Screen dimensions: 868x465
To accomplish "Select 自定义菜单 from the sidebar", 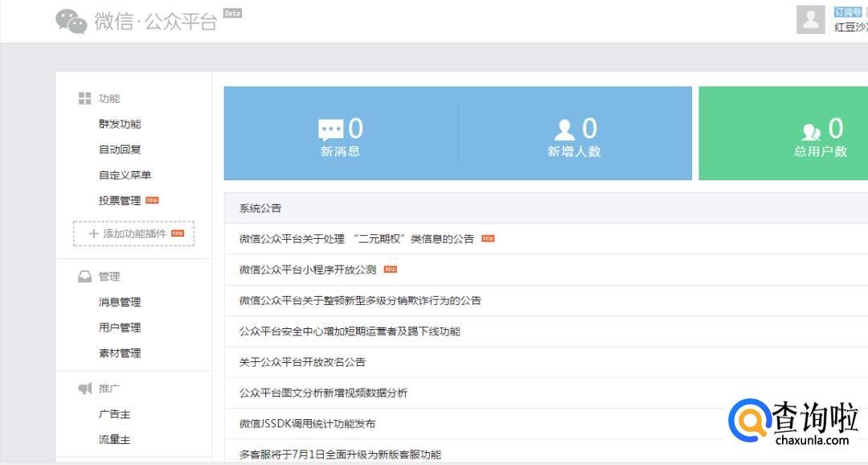I will tap(125, 175).
